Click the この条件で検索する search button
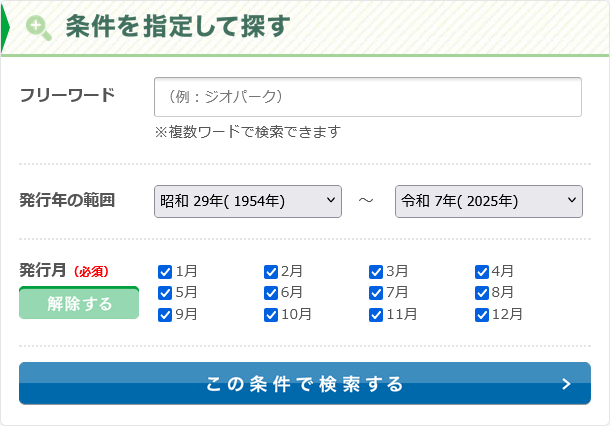610x426 pixels. 305,384
